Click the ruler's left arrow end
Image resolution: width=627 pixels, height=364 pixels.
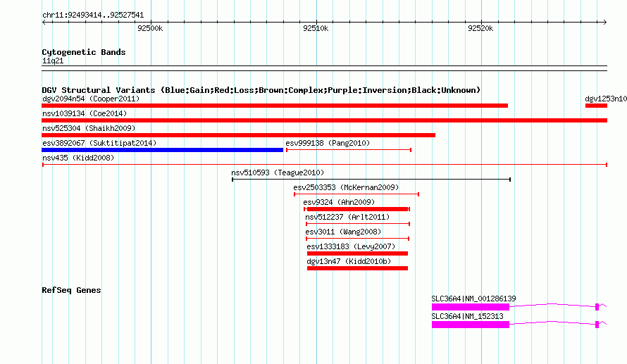pyautogui.click(x=44, y=23)
